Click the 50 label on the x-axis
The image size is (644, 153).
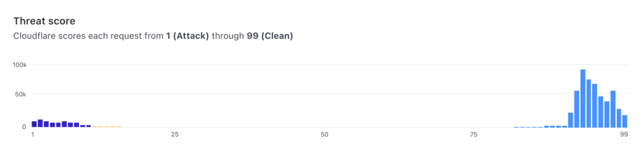point(324,134)
